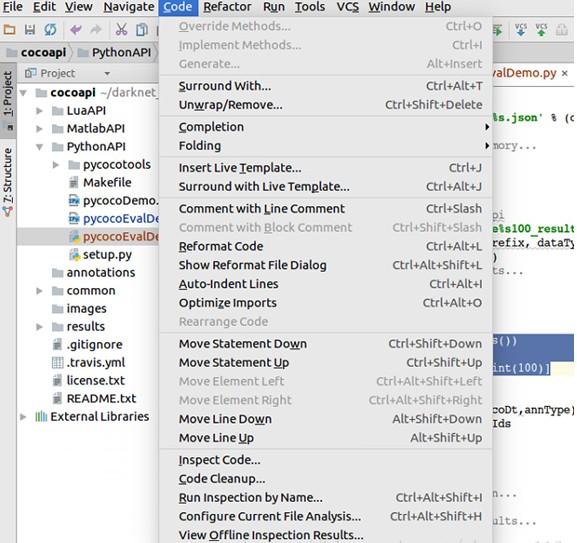Choose Reformat Code from Code menu

tap(326, 246)
